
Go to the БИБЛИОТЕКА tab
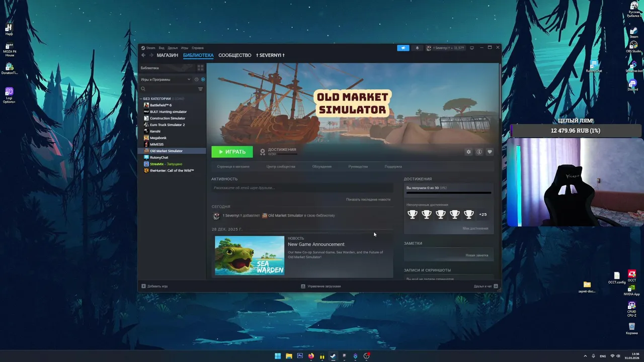tap(198, 55)
